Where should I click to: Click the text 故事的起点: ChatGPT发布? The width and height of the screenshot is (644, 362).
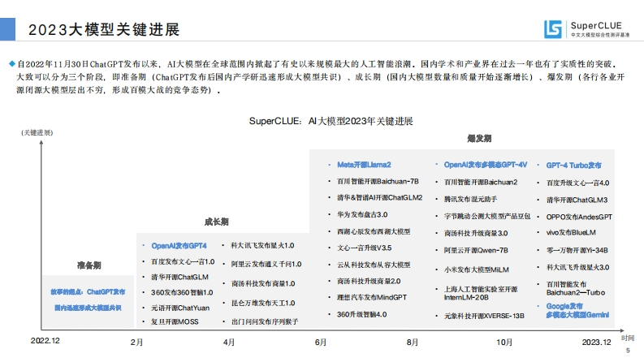pos(88,292)
